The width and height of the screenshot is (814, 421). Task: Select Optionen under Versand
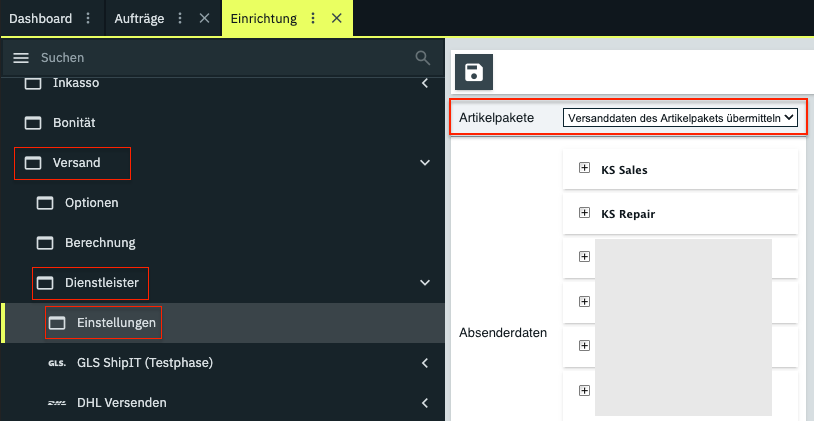(x=91, y=203)
